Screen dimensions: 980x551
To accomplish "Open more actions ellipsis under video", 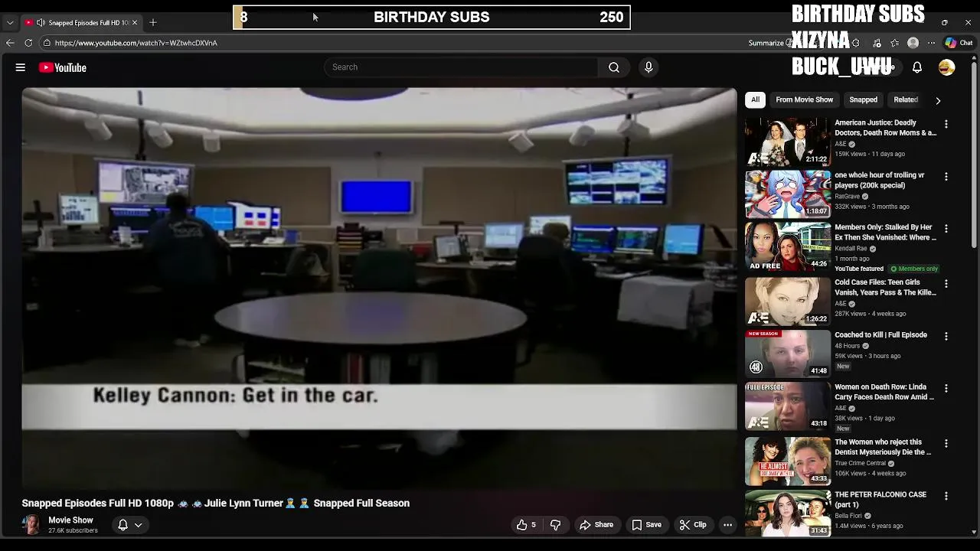I will click(x=728, y=525).
